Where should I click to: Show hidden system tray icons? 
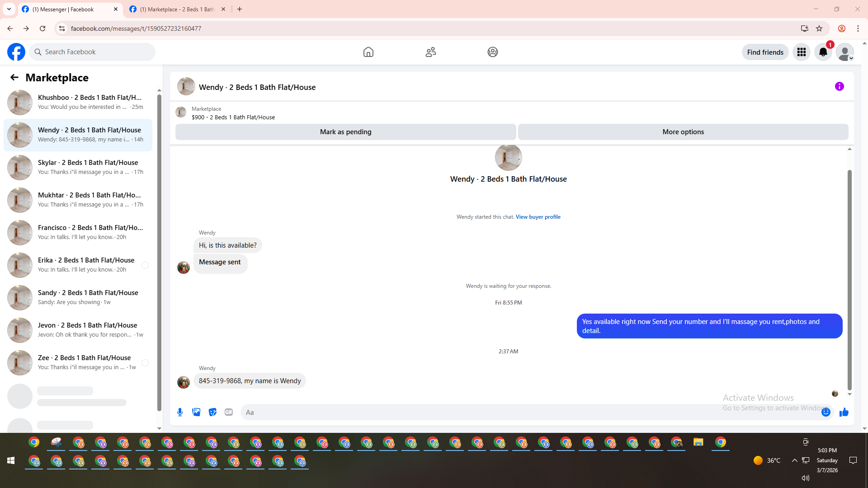[794, 460]
